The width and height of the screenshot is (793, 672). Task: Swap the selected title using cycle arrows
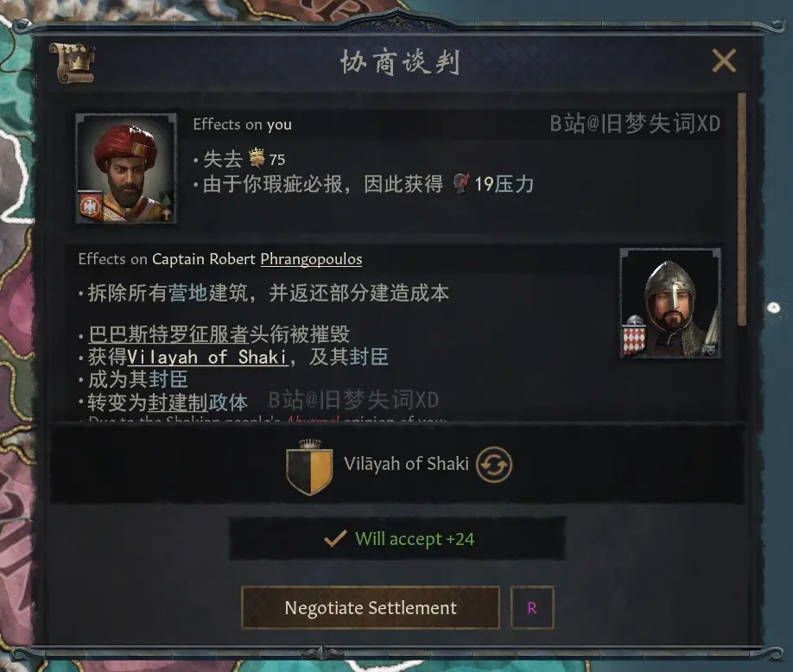(493, 464)
